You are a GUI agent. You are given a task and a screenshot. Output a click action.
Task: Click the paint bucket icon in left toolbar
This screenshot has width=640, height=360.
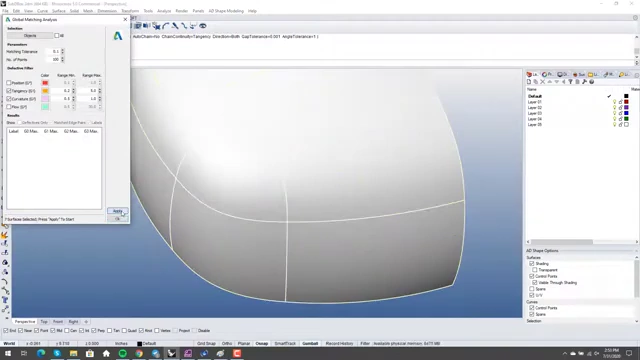tap(4, 262)
